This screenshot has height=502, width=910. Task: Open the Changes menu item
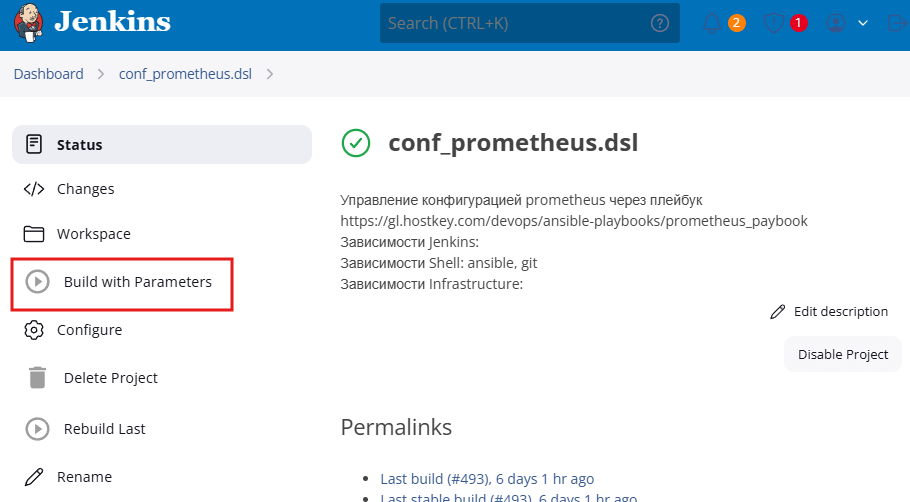[x=85, y=189]
